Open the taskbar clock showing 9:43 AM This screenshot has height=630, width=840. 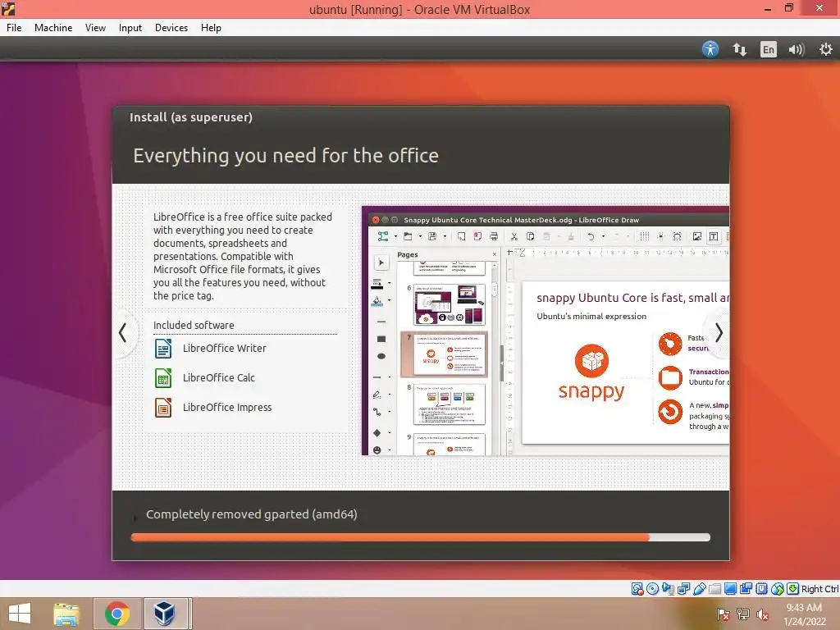pyautogui.click(x=804, y=614)
